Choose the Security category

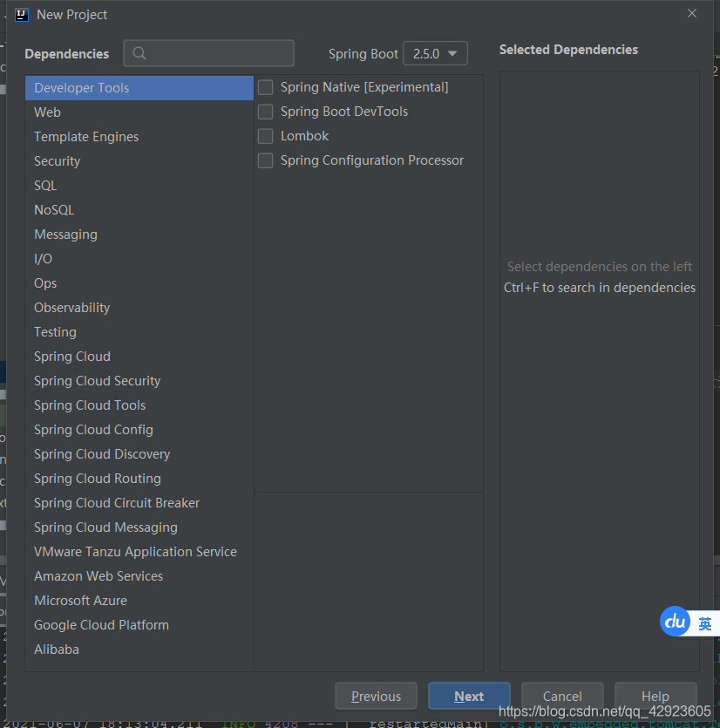(x=139, y=161)
